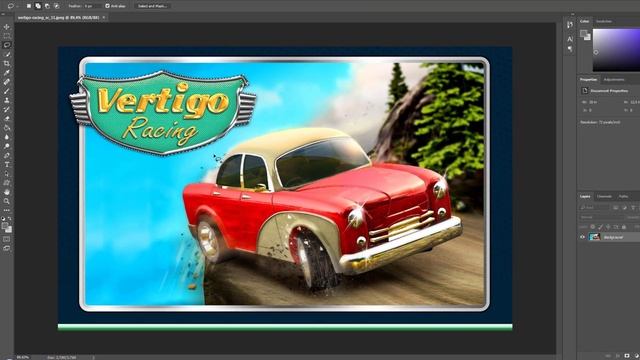Select the Zoom tool
This screenshot has width=640, height=360.
(x=7, y=201)
